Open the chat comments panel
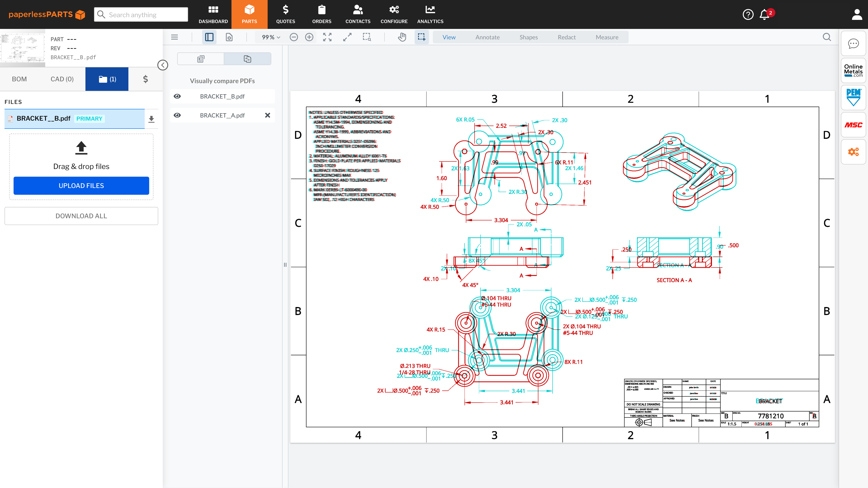Image resolution: width=868 pixels, height=488 pixels. [853, 43]
